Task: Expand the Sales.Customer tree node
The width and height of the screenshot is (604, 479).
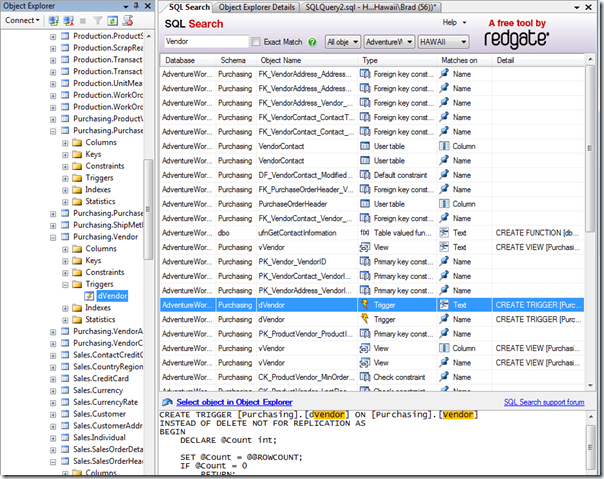Action: coord(52,413)
